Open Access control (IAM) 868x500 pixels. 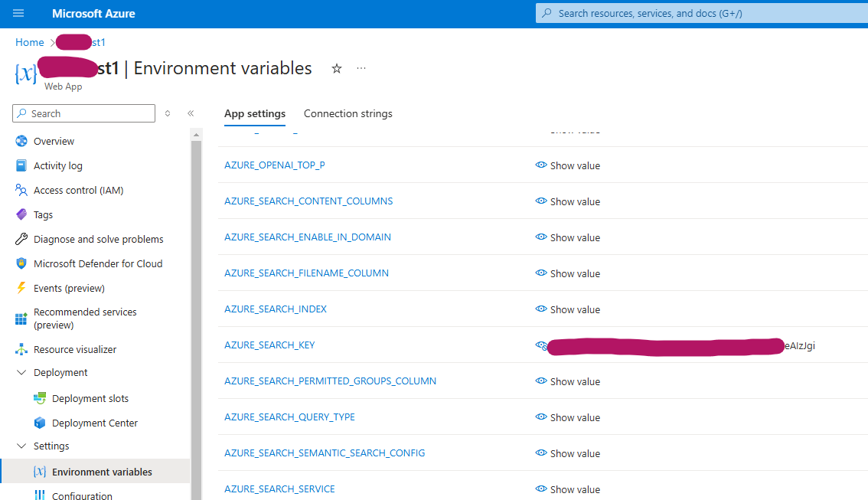click(79, 190)
